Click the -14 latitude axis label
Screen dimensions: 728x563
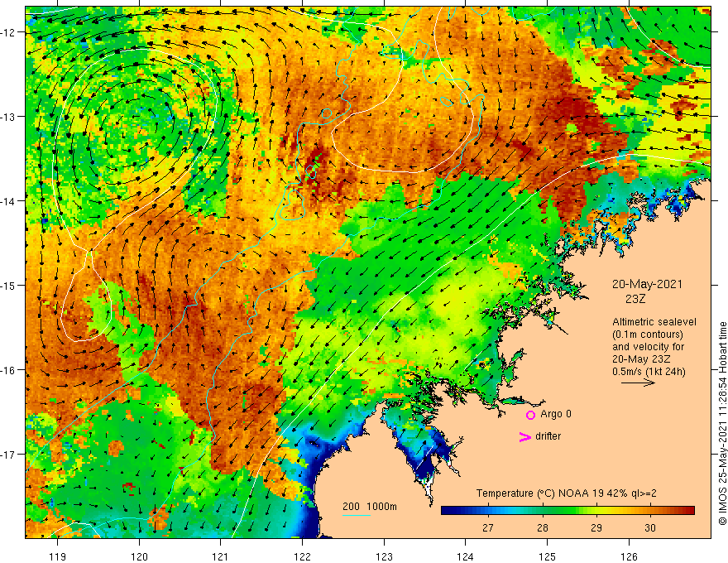coord(8,201)
